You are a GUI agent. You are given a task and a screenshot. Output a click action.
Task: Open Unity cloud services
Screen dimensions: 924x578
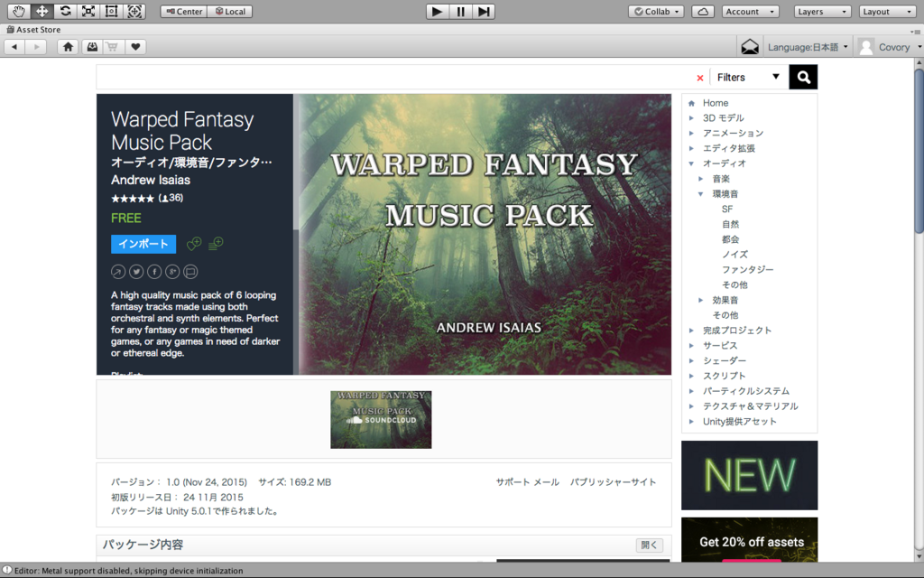(703, 11)
